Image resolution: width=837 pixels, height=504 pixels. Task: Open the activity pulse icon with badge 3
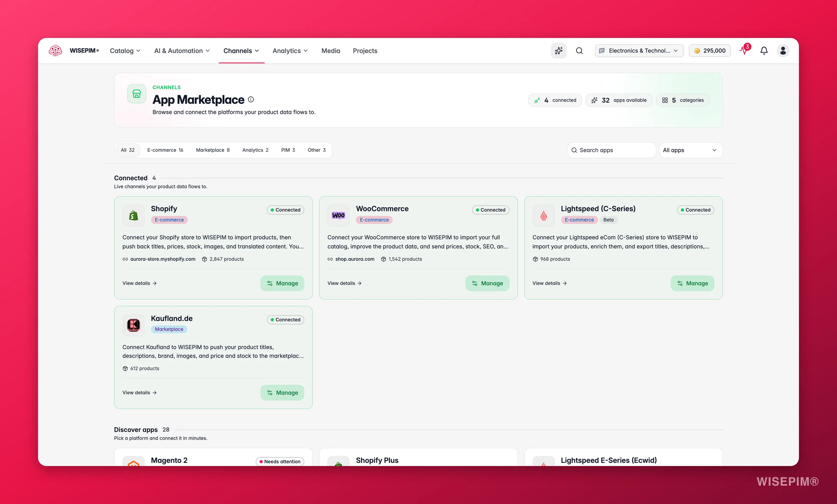[x=745, y=50]
